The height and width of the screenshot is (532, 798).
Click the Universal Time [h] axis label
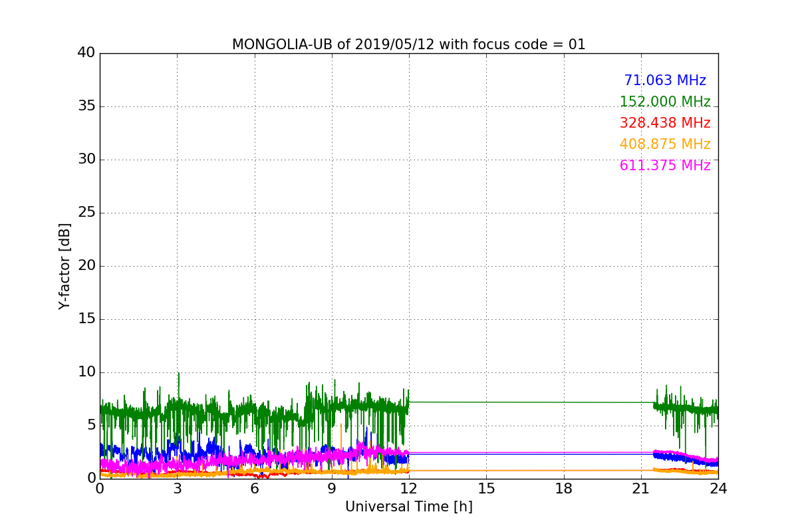click(408, 507)
